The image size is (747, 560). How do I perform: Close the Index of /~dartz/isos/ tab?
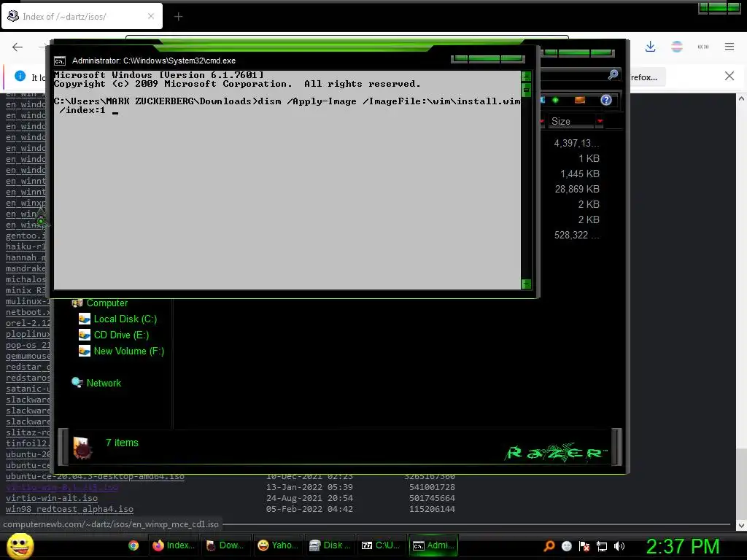point(151,16)
